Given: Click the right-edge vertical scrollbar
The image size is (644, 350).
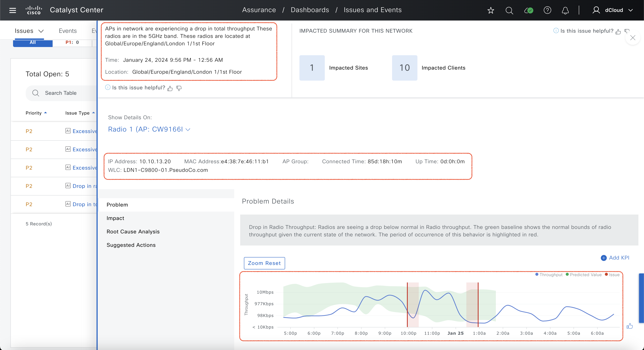Looking at the screenshot, I should (641, 298).
